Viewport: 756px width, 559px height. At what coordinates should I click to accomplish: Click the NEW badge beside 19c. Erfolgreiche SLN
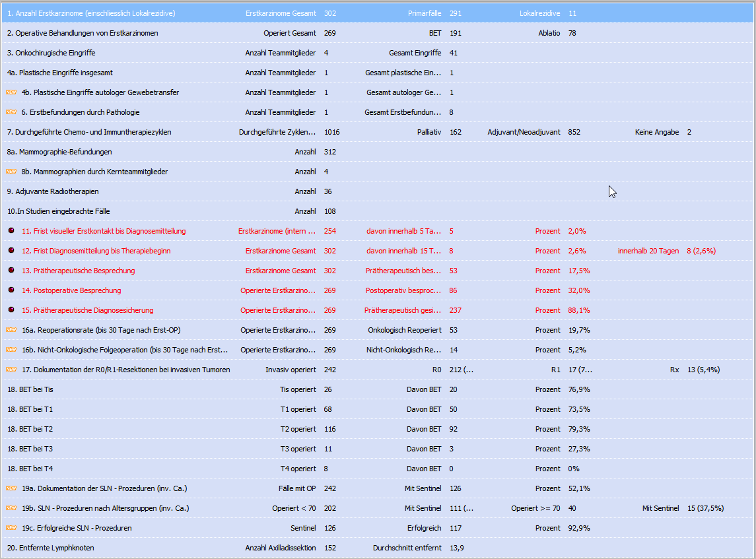[11, 528]
